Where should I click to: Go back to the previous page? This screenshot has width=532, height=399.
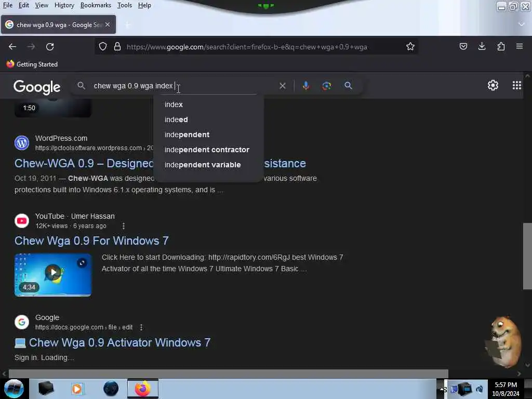coord(12,46)
